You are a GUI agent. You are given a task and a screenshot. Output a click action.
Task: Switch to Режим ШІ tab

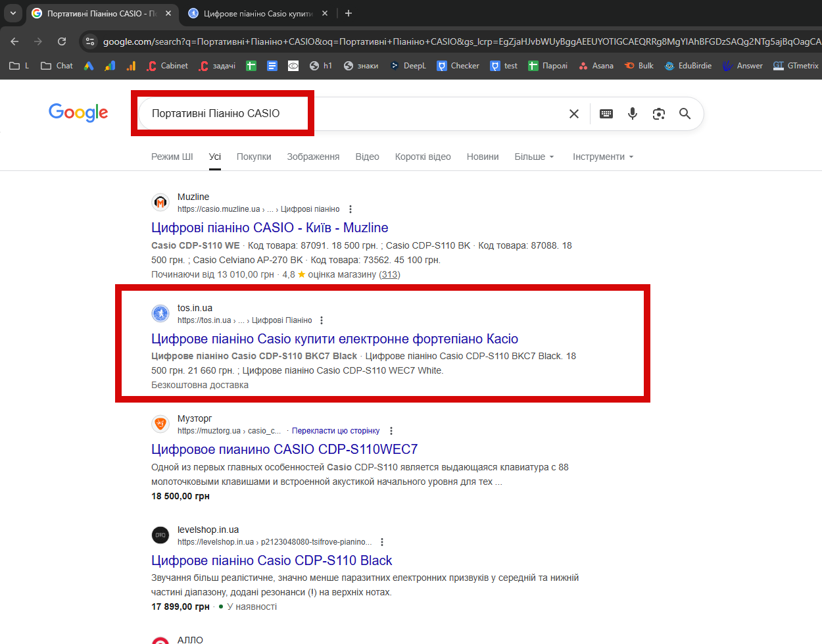tap(172, 157)
